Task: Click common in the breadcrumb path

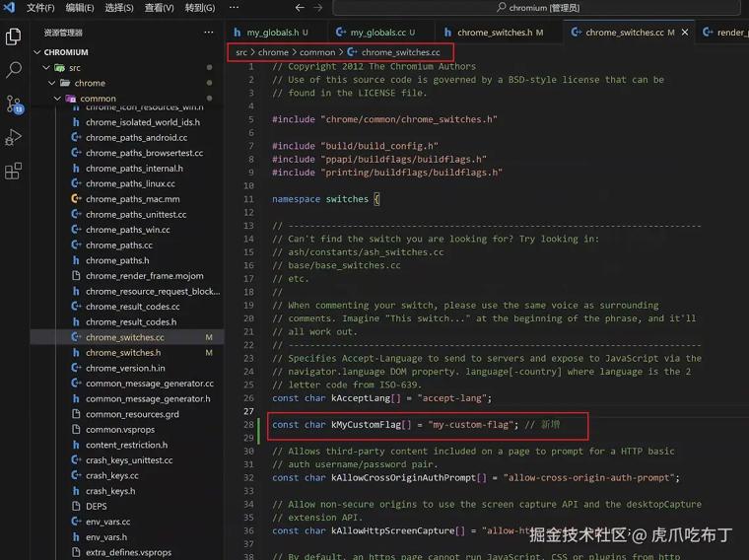Action: click(x=317, y=52)
